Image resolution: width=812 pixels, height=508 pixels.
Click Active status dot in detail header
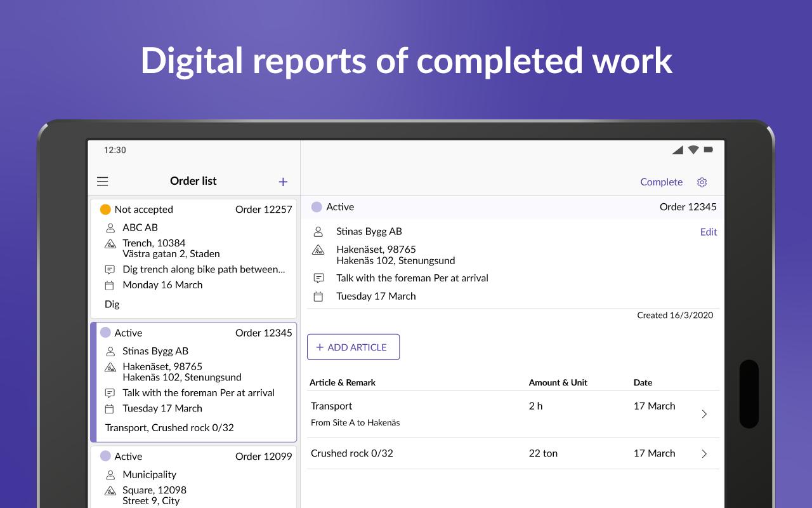coord(317,207)
